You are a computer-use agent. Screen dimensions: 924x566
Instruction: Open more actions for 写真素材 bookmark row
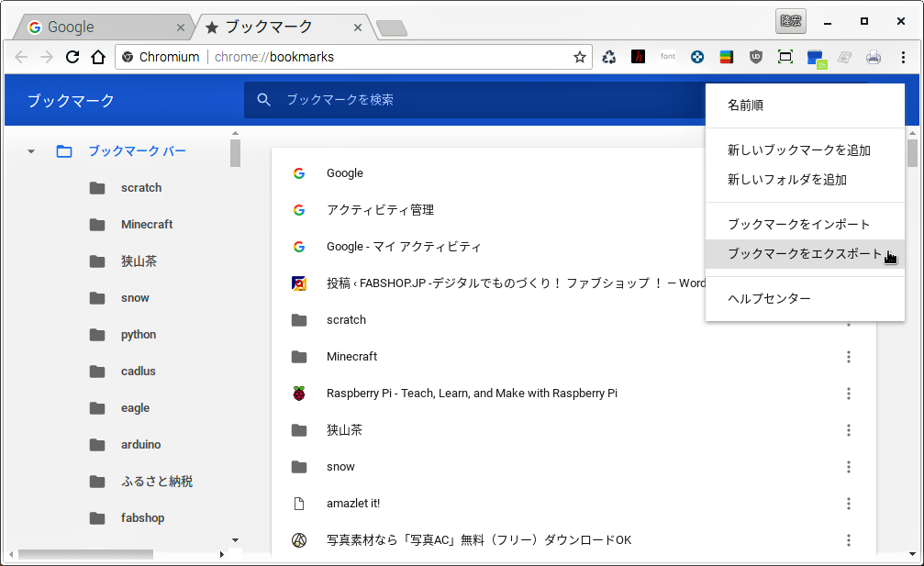click(849, 540)
